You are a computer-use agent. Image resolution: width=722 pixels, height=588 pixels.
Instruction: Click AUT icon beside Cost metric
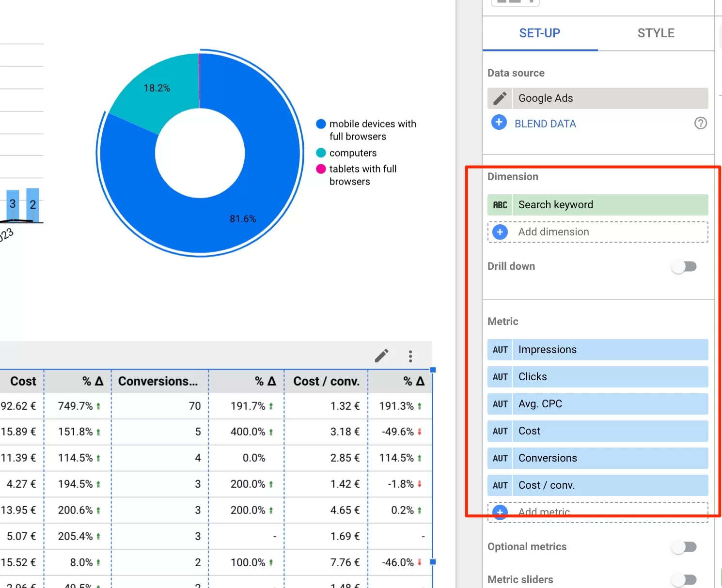coord(500,431)
